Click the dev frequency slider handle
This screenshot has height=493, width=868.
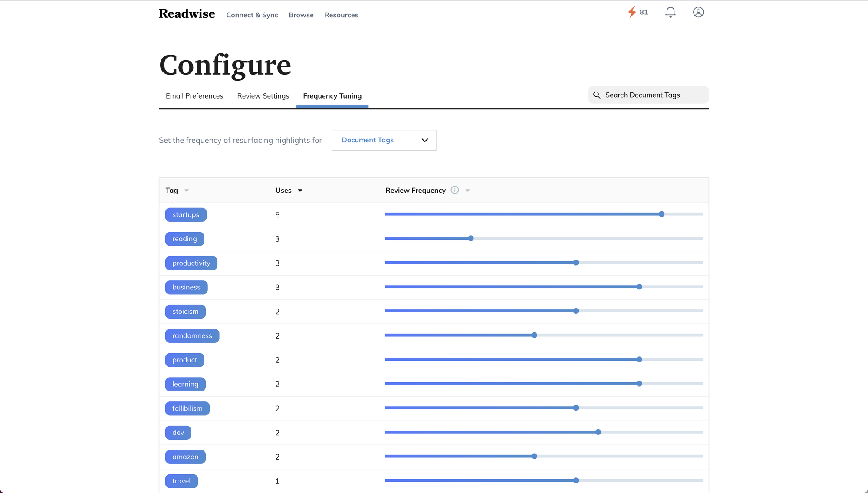[x=598, y=432]
